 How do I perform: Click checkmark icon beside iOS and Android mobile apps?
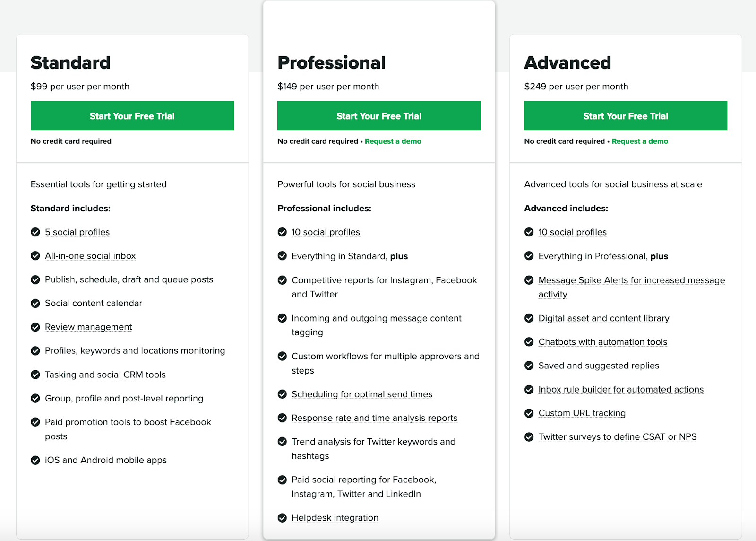click(35, 460)
